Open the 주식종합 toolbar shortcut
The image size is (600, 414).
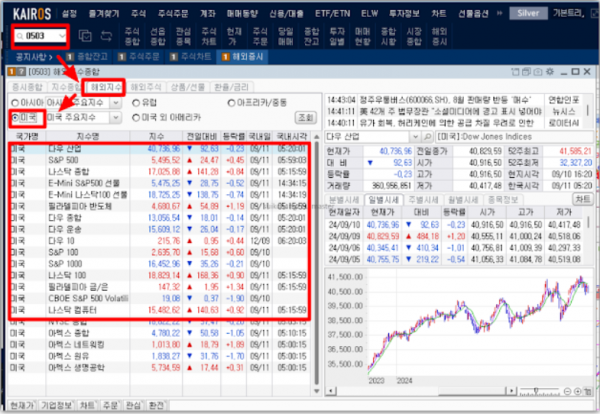coord(132,36)
